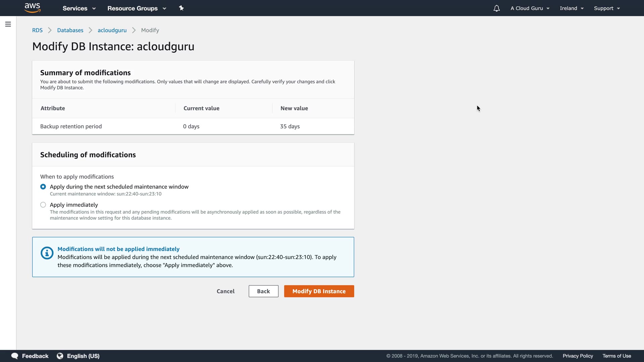Go to Databases breadcrumb link
Viewport: 644px width, 362px height.
click(x=70, y=30)
